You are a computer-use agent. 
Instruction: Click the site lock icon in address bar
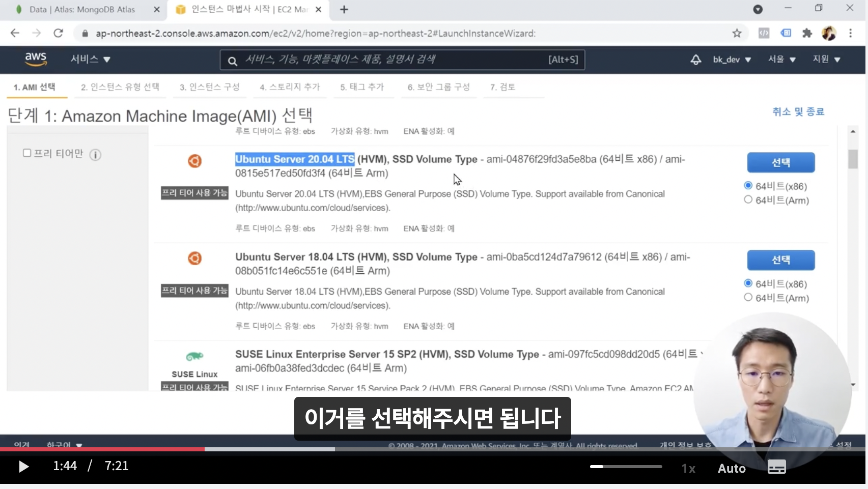[x=85, y=34]
